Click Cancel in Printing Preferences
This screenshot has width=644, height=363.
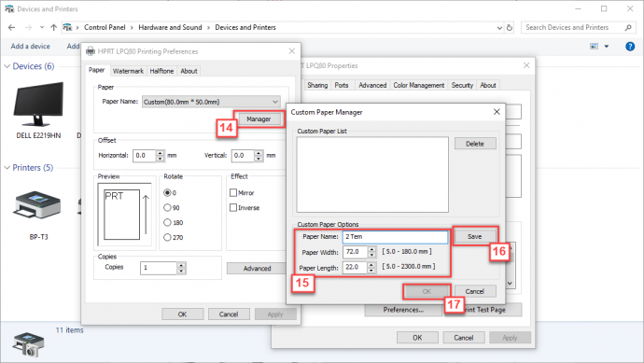point(229,314)
